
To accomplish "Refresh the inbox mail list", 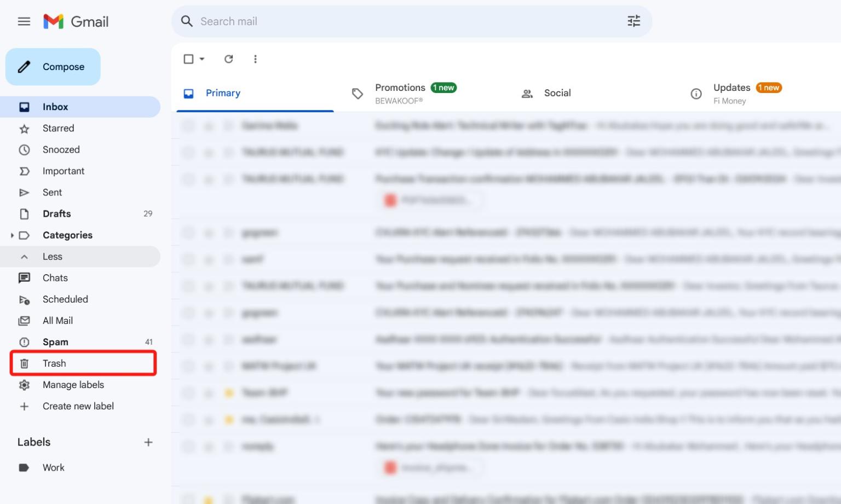I will coord(229,59).
